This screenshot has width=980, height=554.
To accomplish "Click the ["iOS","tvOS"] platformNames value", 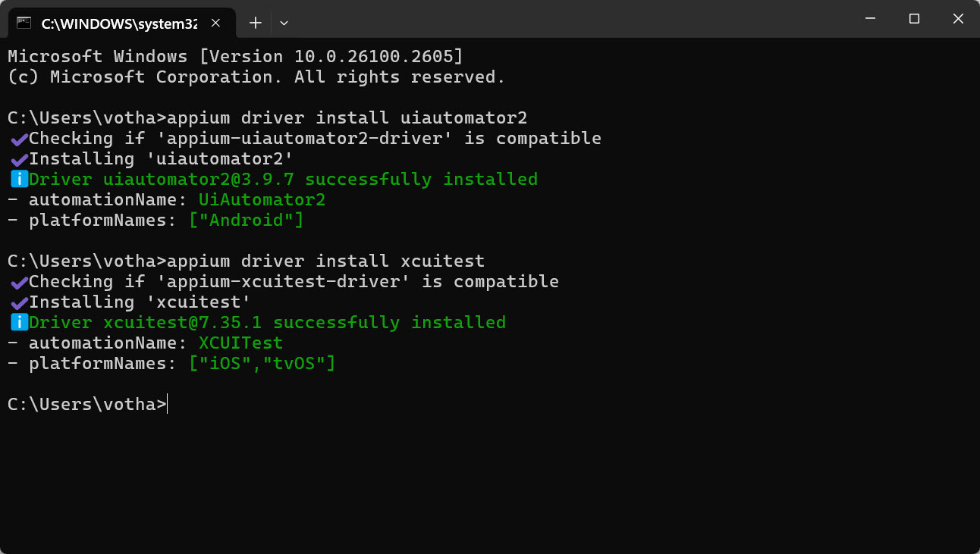I will pos(262,364).
